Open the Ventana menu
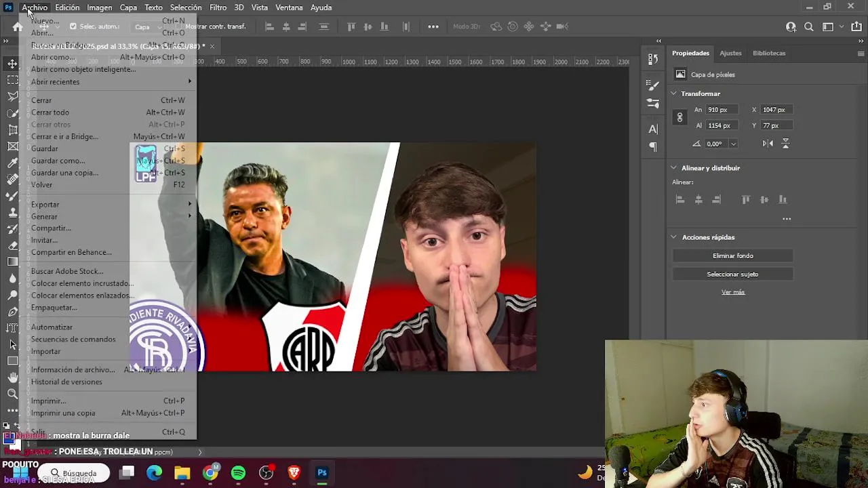Screen dimensions: 868x488 point(289,7)
